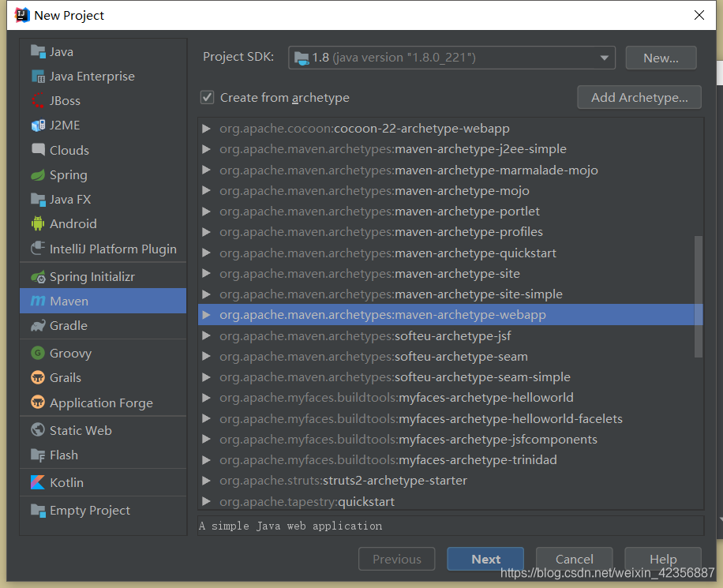Click the Previous button
Image resolution: width=723 pixels, height=588 pixels.
(396, 559)
